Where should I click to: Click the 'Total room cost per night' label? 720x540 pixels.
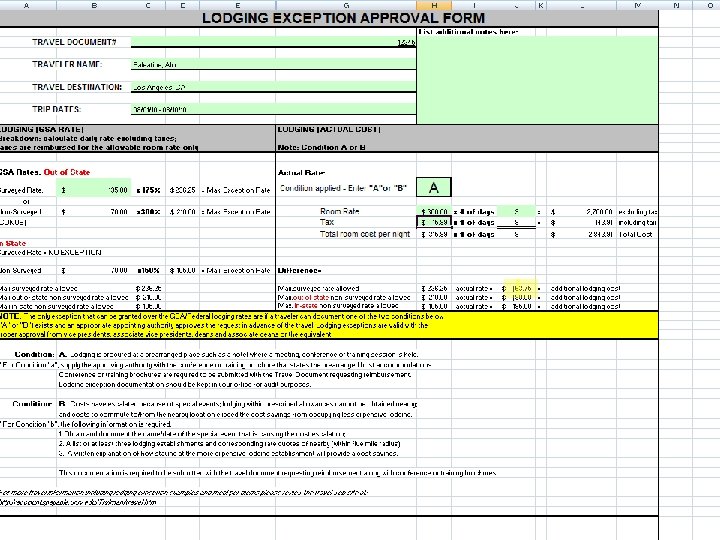pos(365,234)
